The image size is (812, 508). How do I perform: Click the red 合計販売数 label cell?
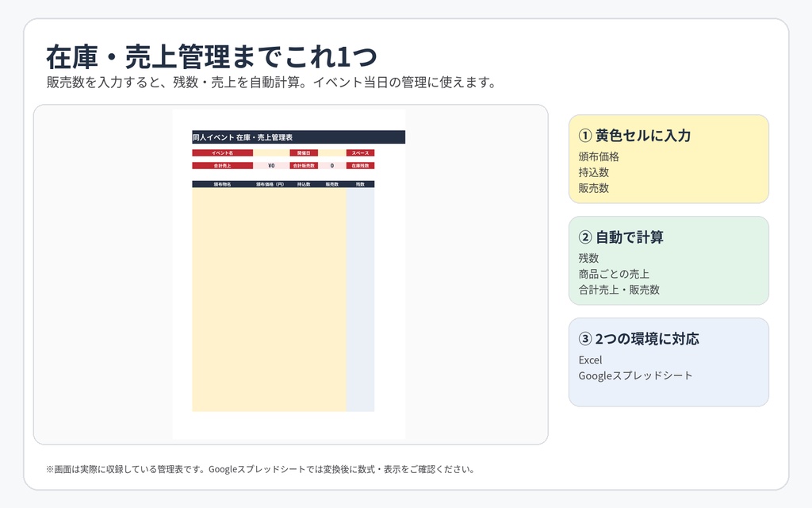304,166
